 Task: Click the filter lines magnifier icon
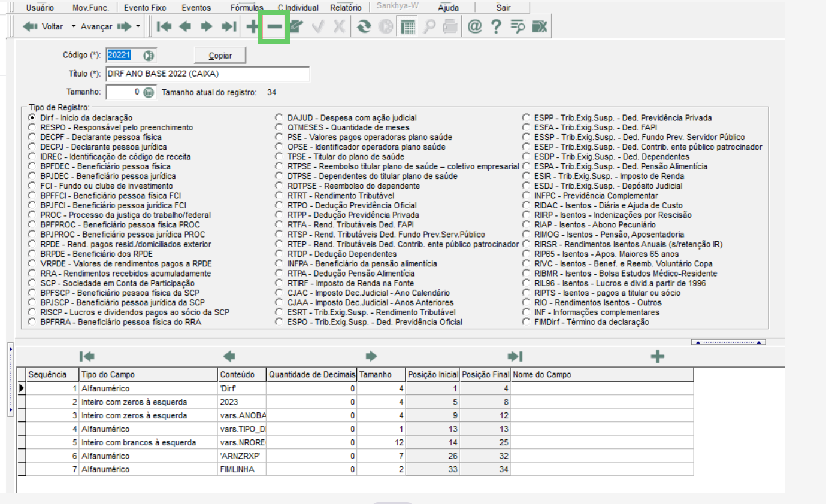(x=518, y=26)
